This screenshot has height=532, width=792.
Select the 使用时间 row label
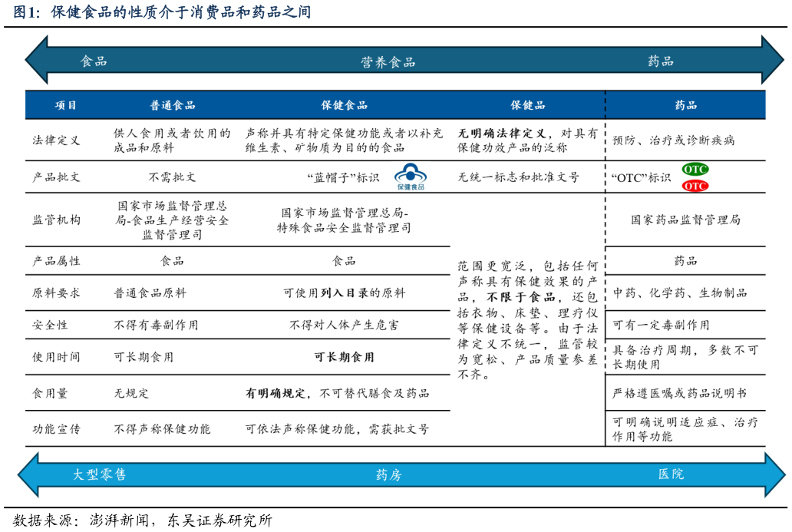coord(56,357)
